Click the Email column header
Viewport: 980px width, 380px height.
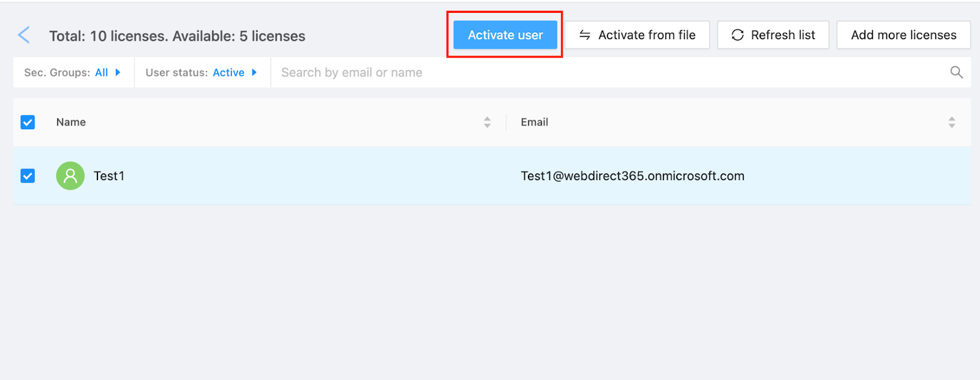[x=534, y=122]
